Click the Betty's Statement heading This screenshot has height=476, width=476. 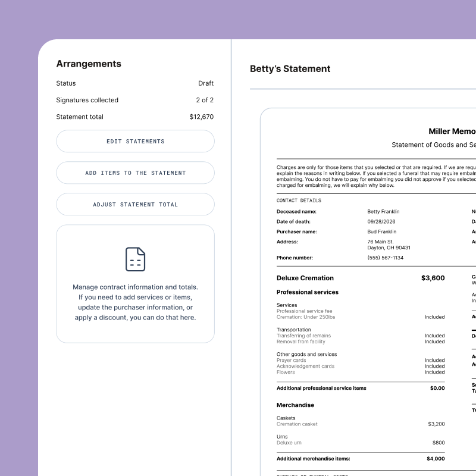coord(290,69)
